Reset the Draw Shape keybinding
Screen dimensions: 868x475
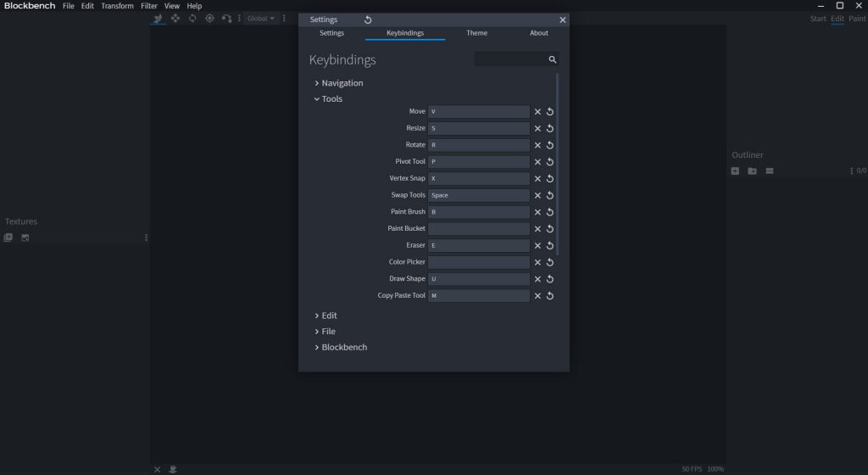pyautogui.click(x=549, y=279)
